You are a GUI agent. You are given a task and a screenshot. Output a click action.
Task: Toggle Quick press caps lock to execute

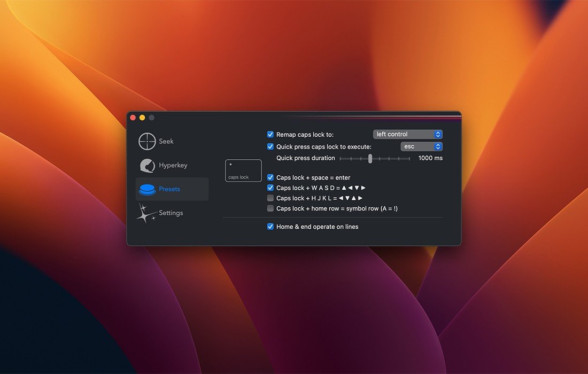point(270,147)
